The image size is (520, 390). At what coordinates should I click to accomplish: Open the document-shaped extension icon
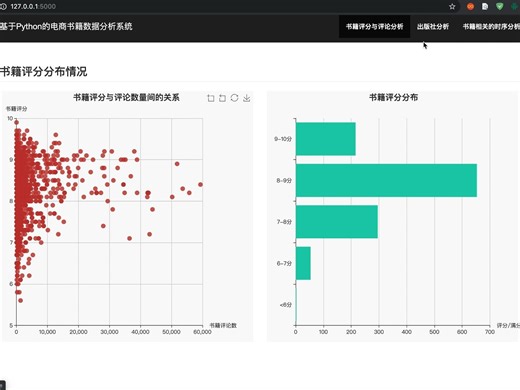(485, 6)
